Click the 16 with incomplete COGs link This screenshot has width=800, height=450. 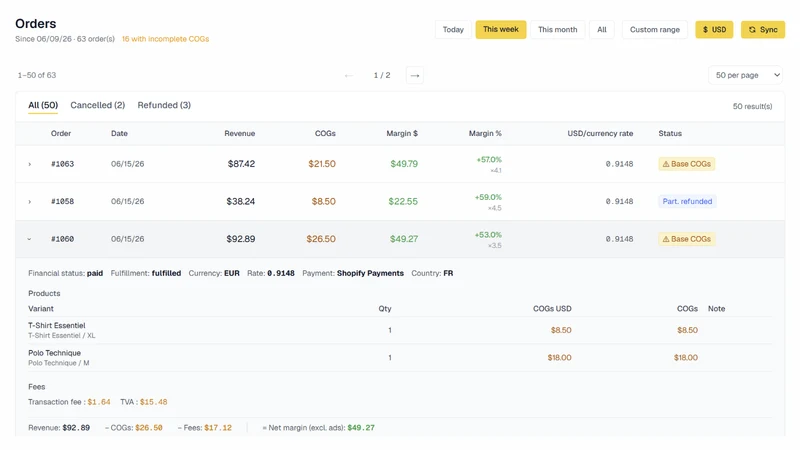[165, 39]
